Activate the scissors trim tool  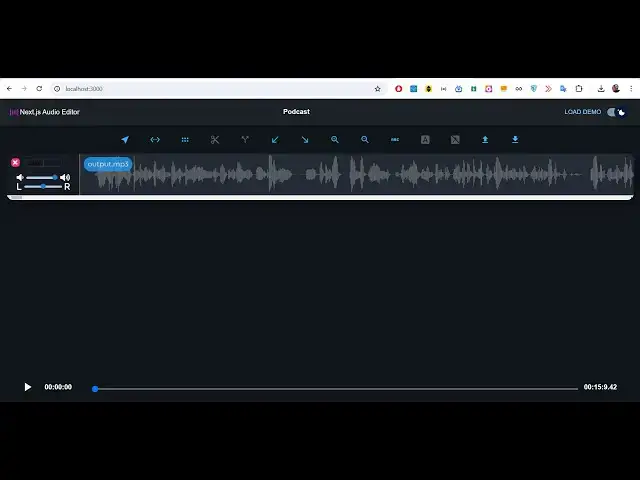215,140
